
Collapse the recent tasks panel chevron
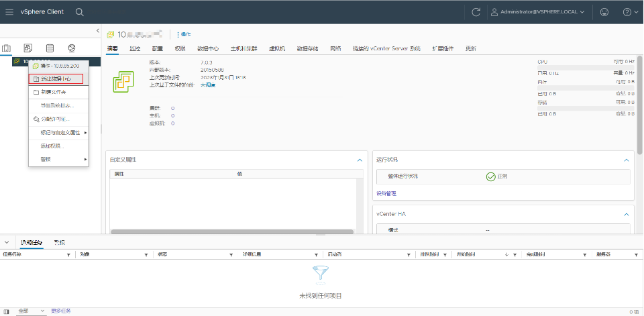click(x=7, y=242)
